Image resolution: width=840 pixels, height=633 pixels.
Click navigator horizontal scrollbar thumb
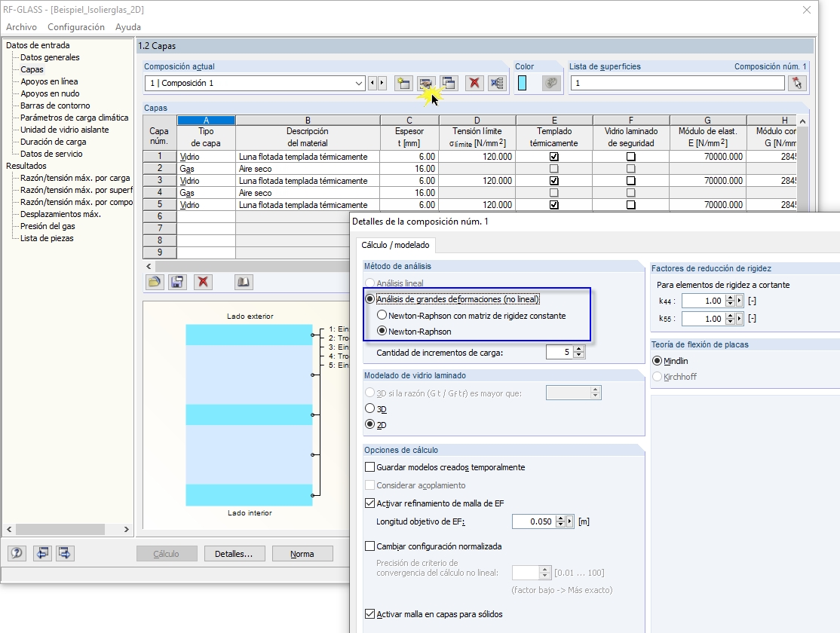pos(60,529)
